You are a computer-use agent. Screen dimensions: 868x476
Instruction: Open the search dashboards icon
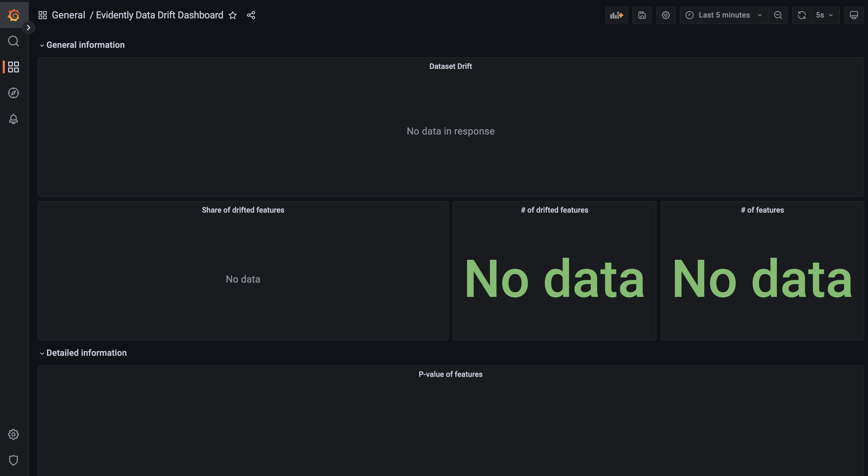pyautogui.click(x=13, y=41)
